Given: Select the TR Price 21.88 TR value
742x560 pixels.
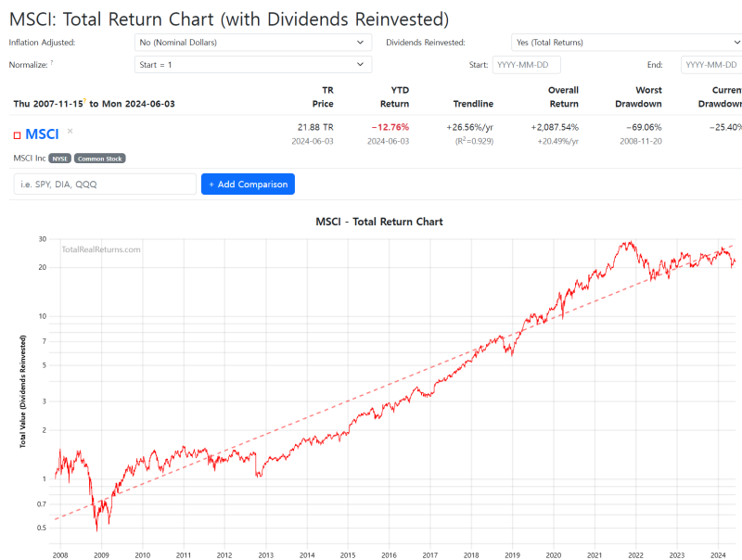Looking at the screenshot, I should point(315,127).
